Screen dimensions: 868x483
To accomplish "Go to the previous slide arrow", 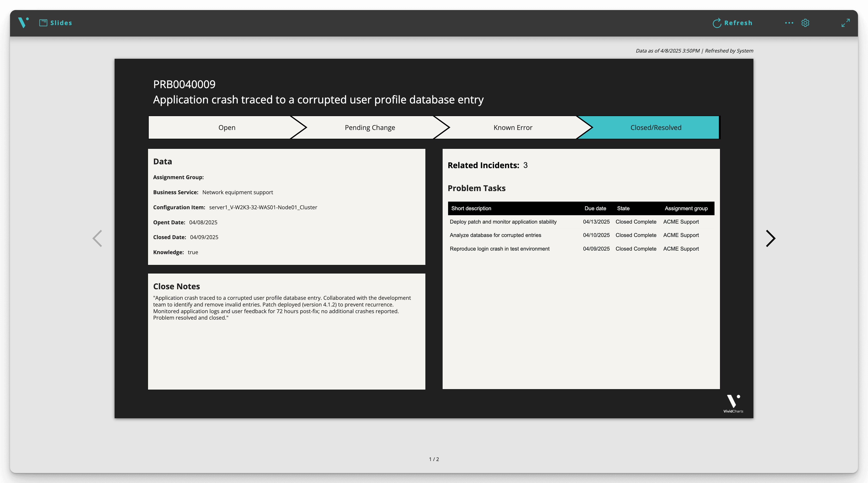I will [97, 238].
